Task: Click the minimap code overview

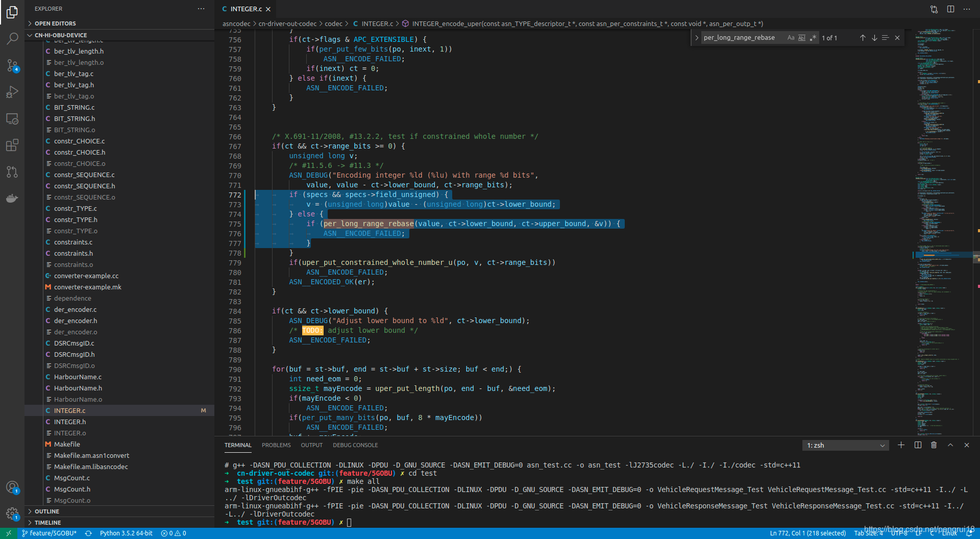Action: click(x=942, y=232)
